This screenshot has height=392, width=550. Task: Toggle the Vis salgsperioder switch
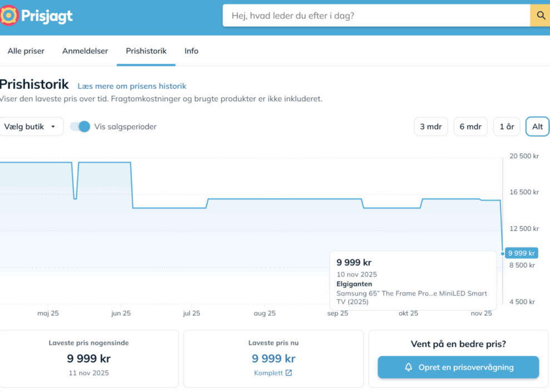point(80,127)
